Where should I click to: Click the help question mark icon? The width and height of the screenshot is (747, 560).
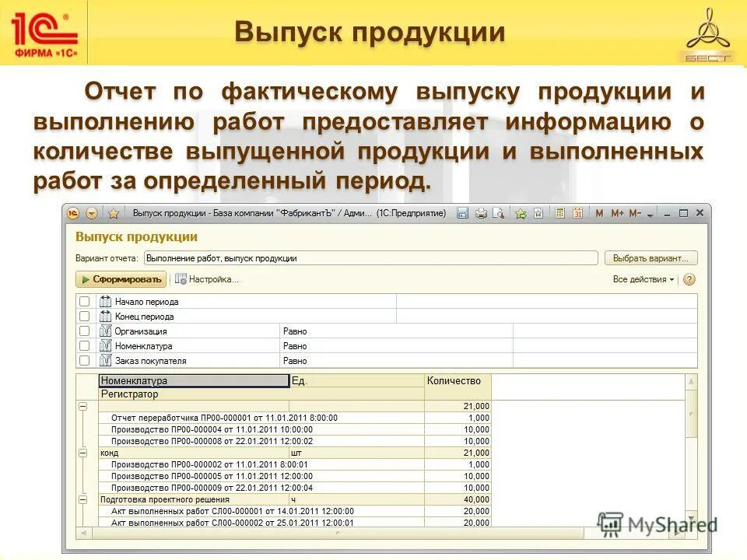pos(689,279)
